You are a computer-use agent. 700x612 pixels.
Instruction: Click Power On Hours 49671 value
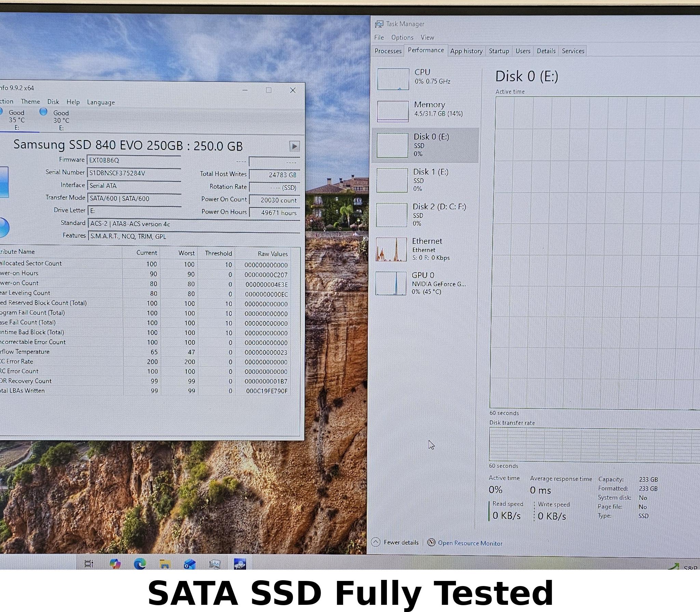tap(274, 212)
